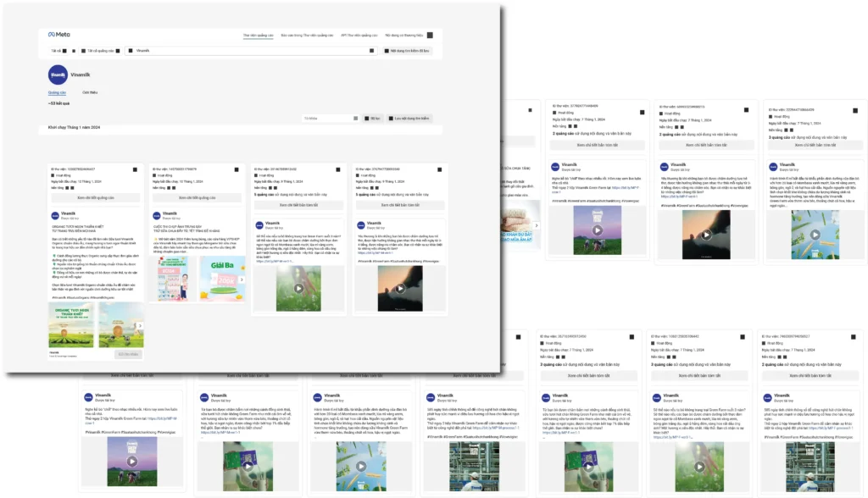Open the Organic Tươi Ngon Thuần Khiết image
Viewport: 868px width, 498px height.
71,325
